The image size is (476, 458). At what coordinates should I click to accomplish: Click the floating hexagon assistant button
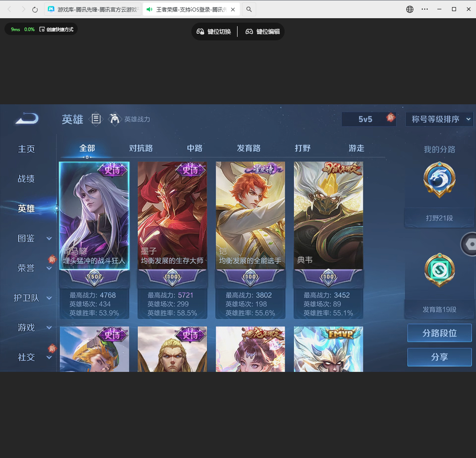(x=469, y=244)
